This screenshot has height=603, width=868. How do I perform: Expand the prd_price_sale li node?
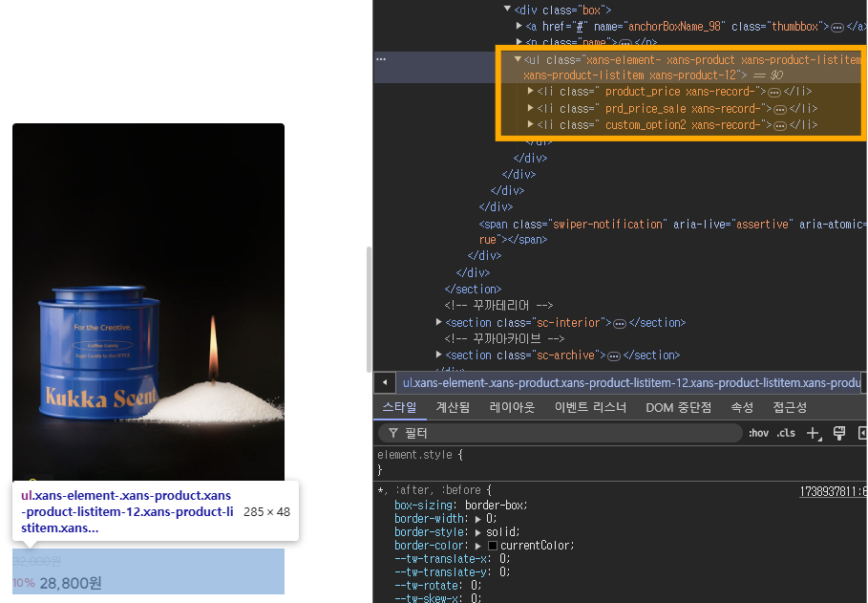coord(530,108)
